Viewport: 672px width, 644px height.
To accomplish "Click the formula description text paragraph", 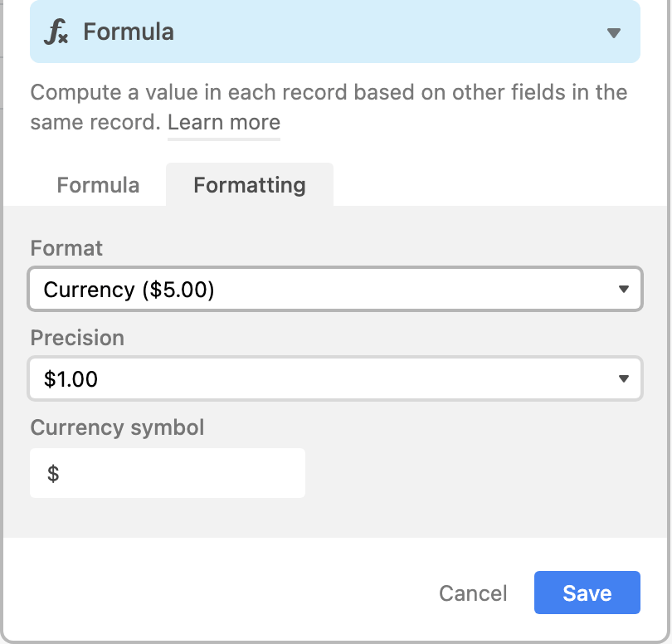I will 329,107.
